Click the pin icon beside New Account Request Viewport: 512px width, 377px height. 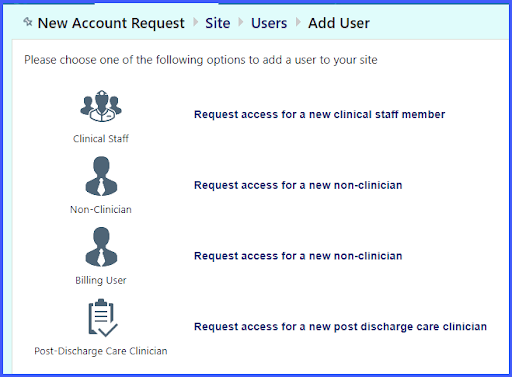click(x=28, y=22)
